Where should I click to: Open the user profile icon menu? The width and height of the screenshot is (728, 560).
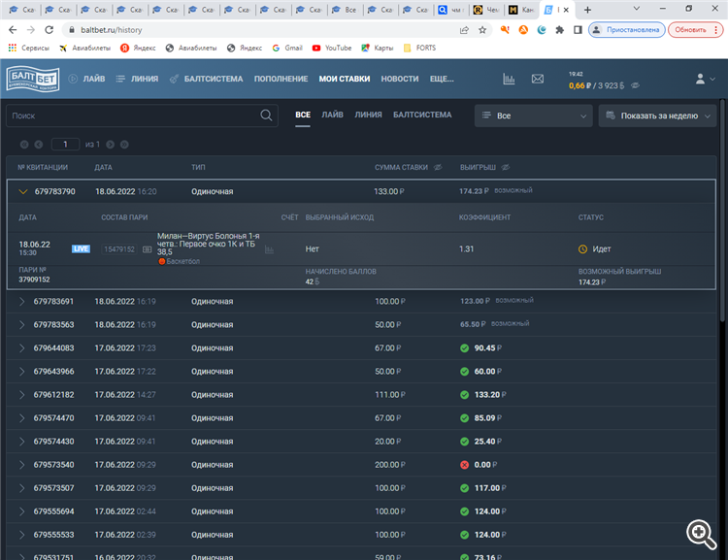tap(705, 79)
